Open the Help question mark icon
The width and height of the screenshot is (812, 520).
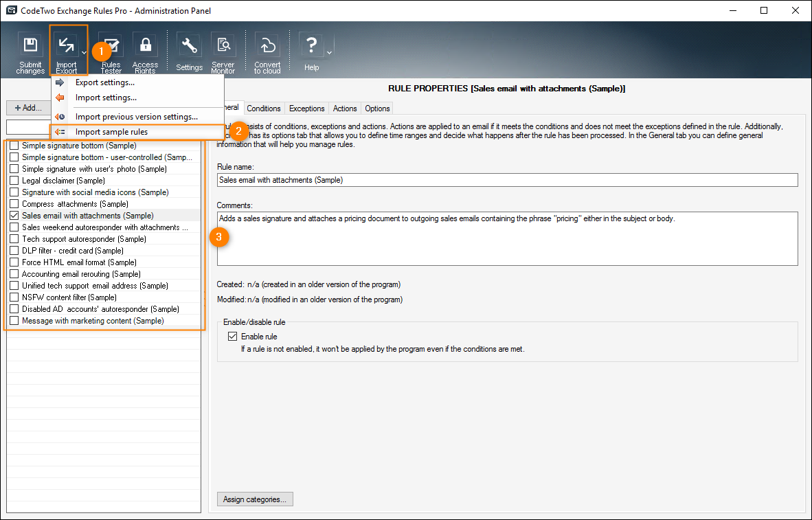click(311, 45)
